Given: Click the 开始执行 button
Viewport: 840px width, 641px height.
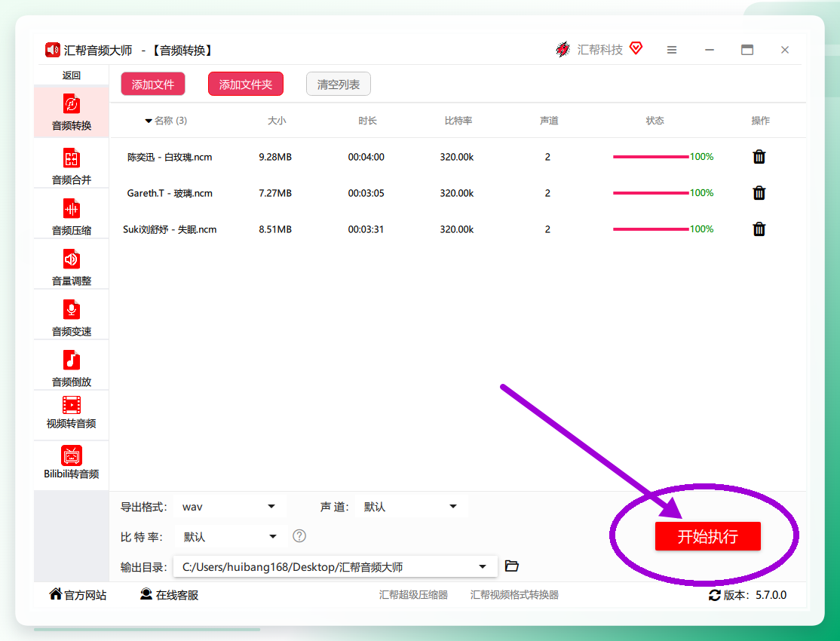Looking at the screenshot, I should click(708, 536).
